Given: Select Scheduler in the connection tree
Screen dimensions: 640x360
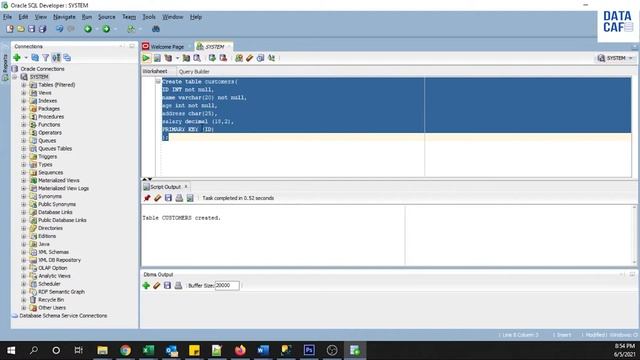Looking at the screenshot, I should tap(49, 284).
